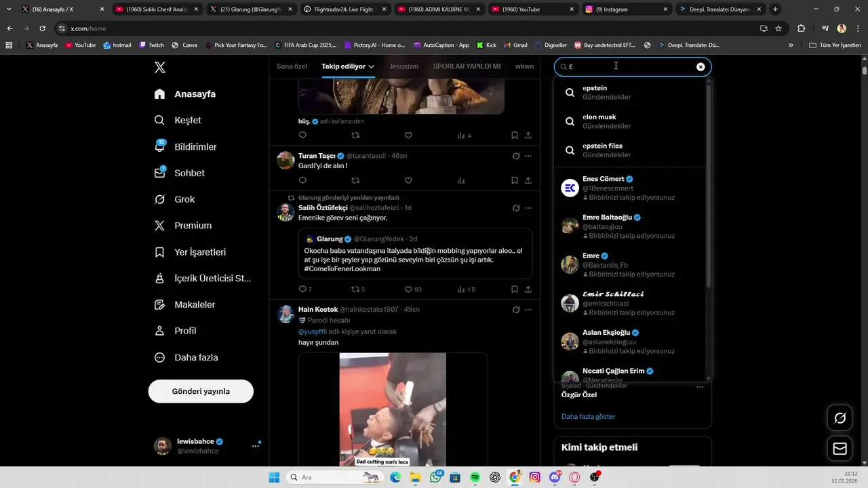Open more options on Hain Kostok post
Image resolution: width=868 pixels, height=488 pixels.
[528, 310]
